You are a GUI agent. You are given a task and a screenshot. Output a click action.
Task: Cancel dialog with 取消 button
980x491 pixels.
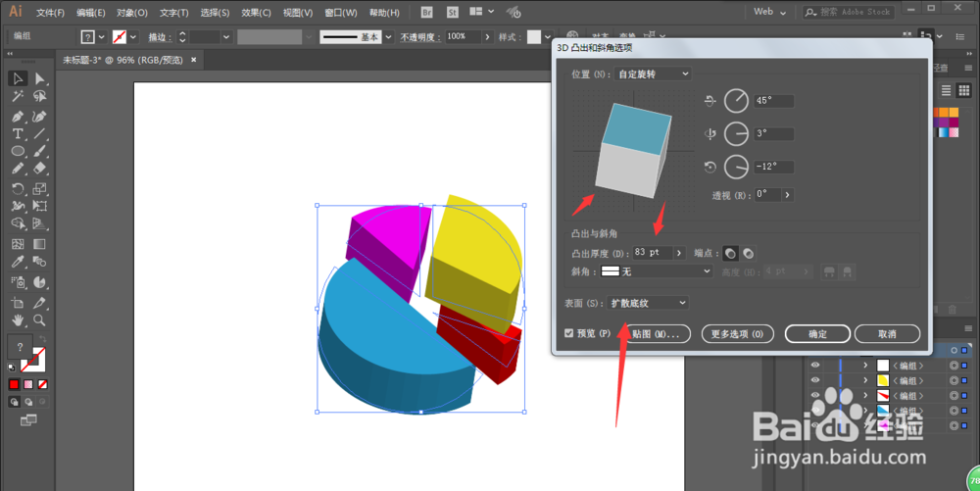(x=888, y=334)
